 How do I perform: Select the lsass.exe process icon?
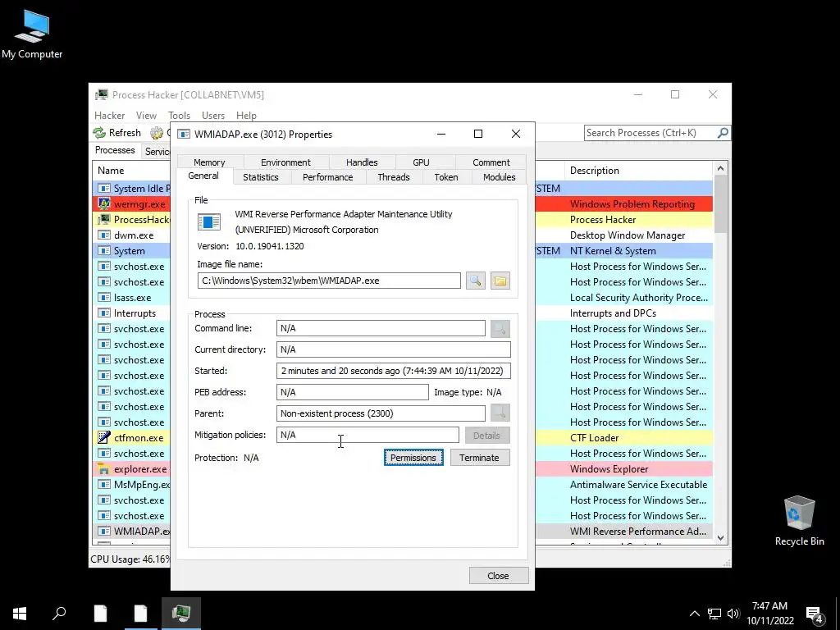104,297
